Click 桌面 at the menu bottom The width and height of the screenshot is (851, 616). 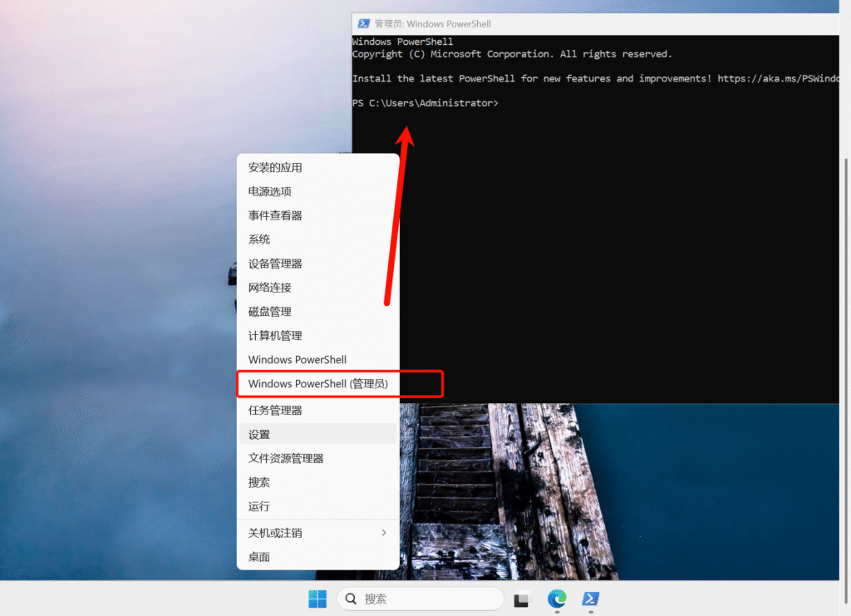tap(259, 557)
